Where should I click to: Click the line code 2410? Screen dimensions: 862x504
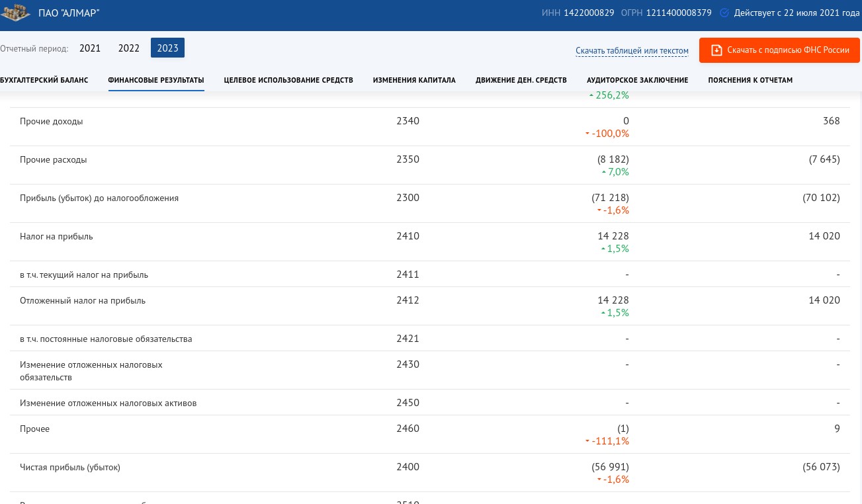pyautogui.click(x=408, y=236)
